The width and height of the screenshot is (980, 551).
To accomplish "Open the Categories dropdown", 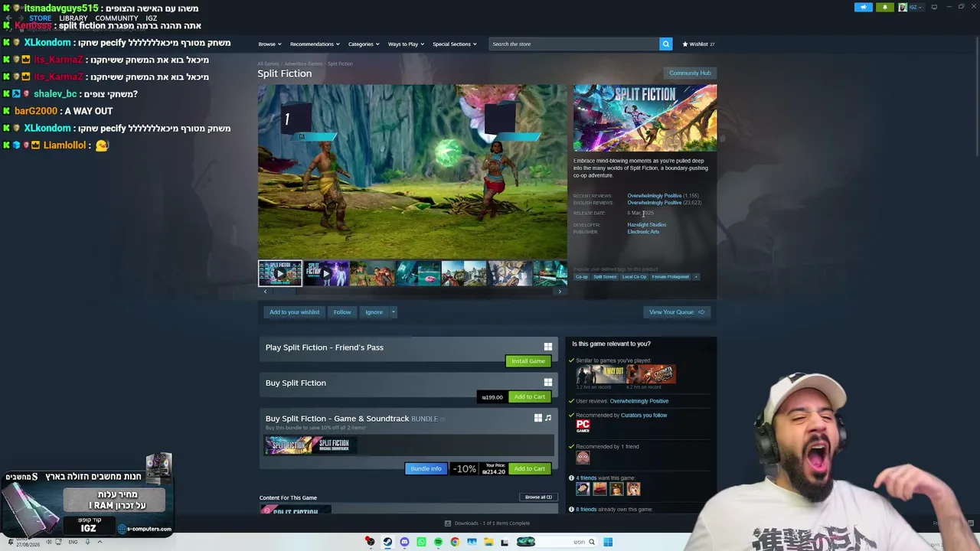I will click(364, 44).
